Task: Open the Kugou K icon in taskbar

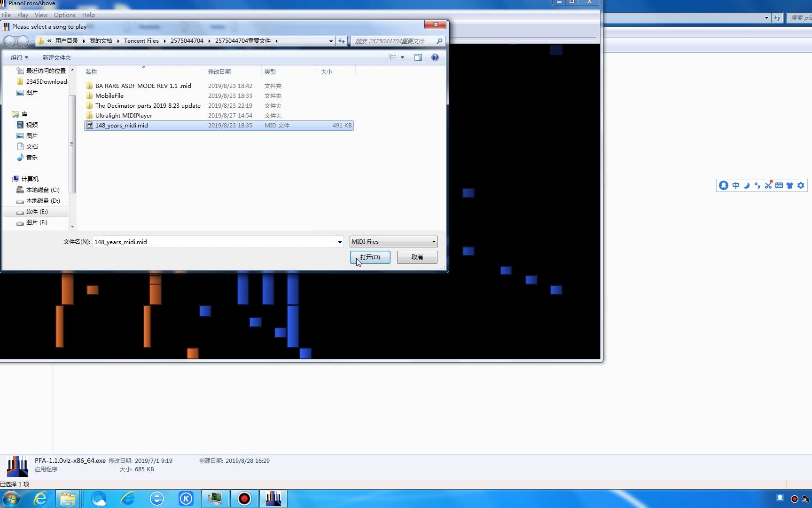Action: 186,499
